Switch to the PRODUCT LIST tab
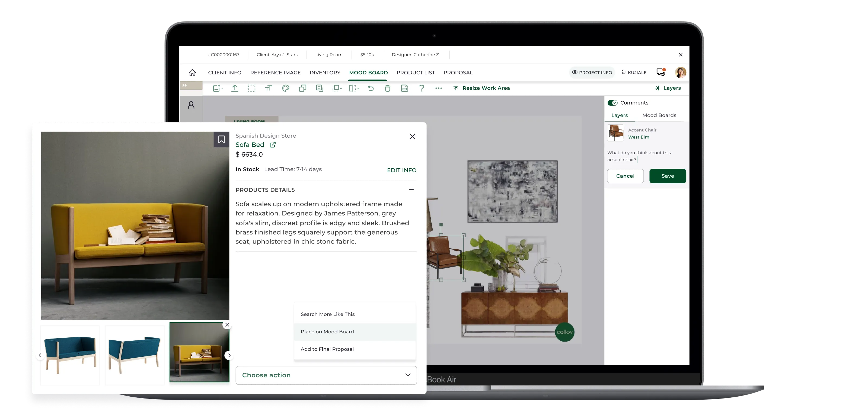Viewport: 868px width, 411px height. 416,72
